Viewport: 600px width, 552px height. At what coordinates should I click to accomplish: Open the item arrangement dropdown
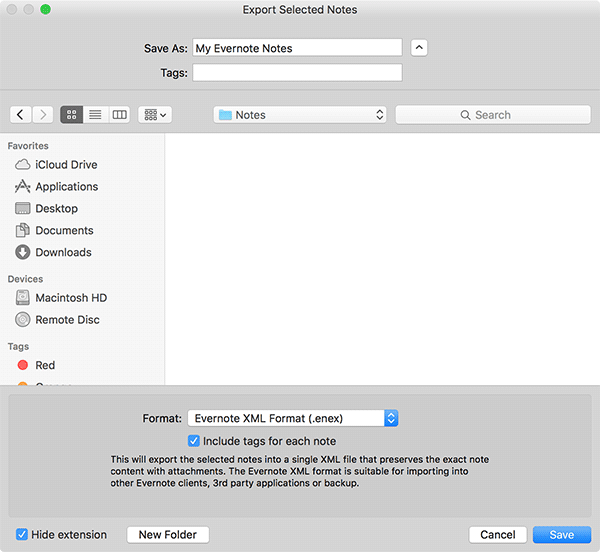pyautogui.click(x=155, y=115)
